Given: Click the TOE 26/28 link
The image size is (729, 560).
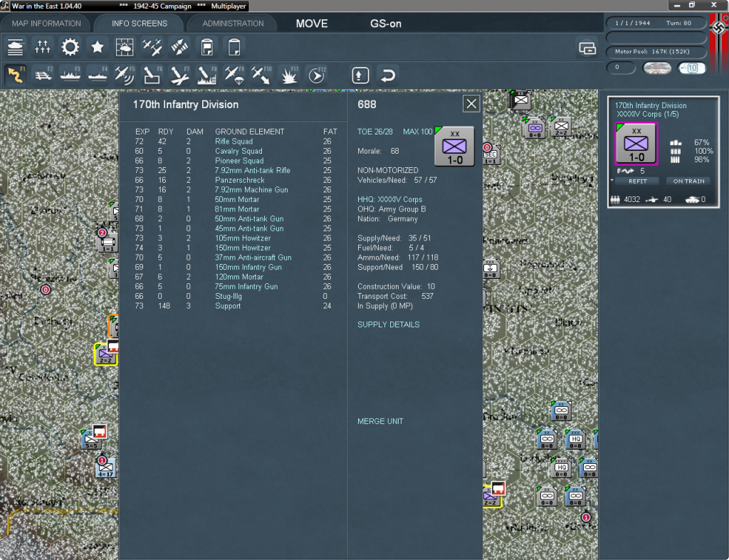Looking at the screenshot, I should pyautogui.click(x=374, y=132).
